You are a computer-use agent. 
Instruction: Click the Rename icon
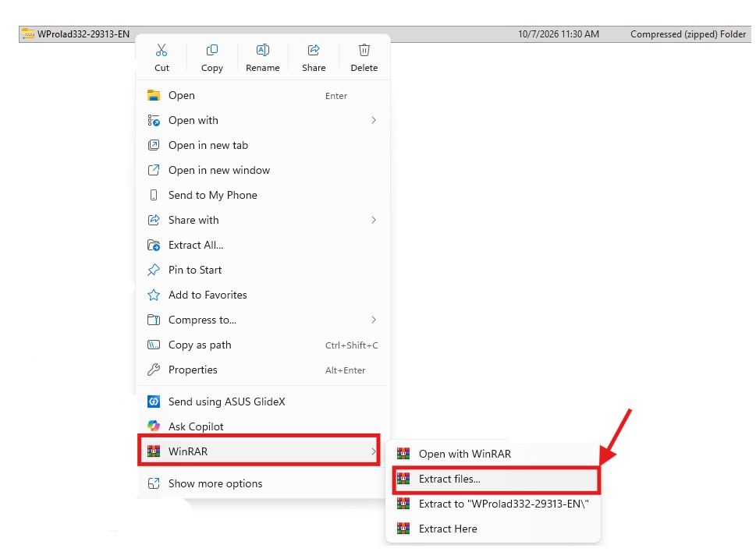(263, 50)
